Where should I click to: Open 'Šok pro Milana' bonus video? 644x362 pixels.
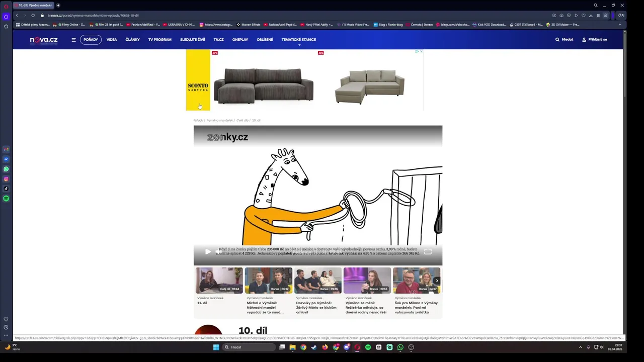pyautogui.click(x=417, y=281)
